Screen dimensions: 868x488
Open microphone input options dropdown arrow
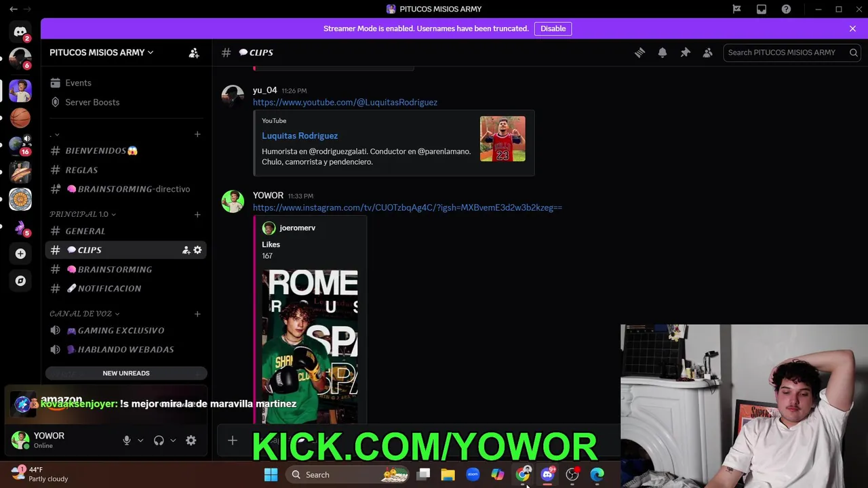click(x=140, y=441)
